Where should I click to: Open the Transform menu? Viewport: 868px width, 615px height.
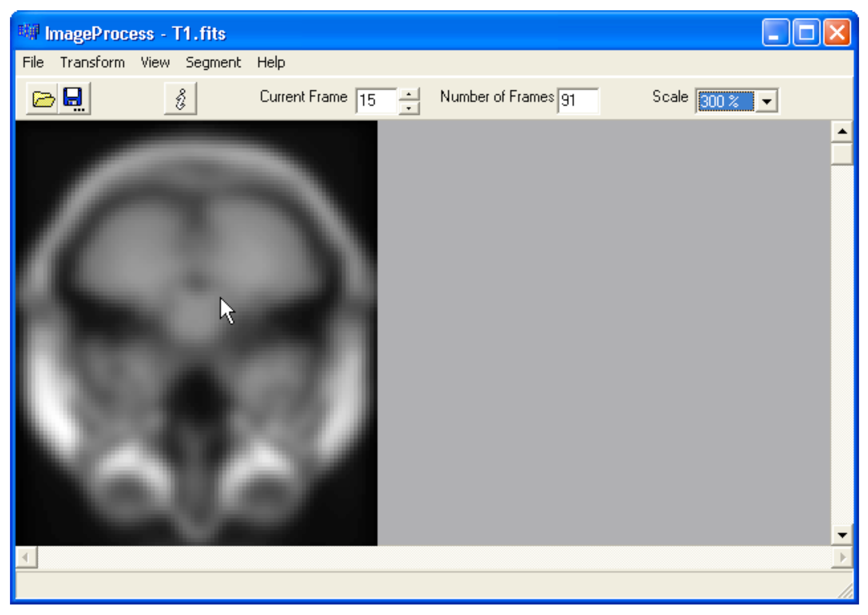[92, 63]
